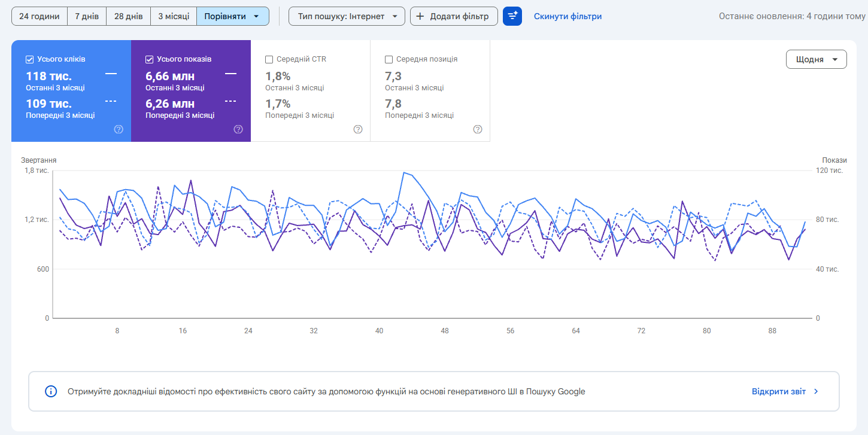The height and width of the screenshot is (435, 868).
Task: Enable the Середня позиція checkbox
Action: (x=389, y=59)
